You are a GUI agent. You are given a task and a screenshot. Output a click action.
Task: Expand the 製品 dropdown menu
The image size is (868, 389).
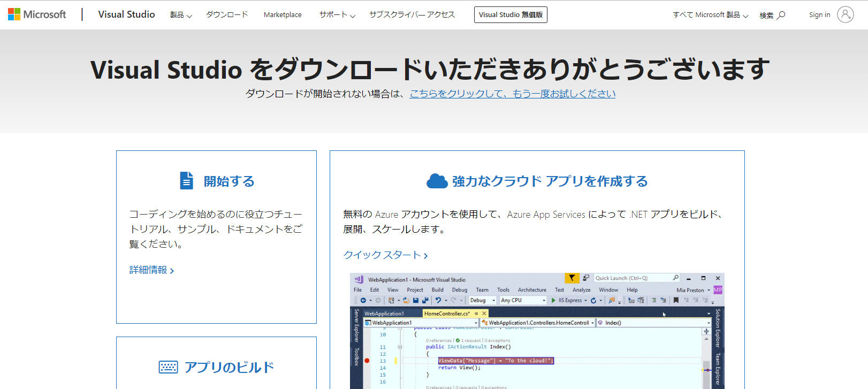(x=181, y=15)
